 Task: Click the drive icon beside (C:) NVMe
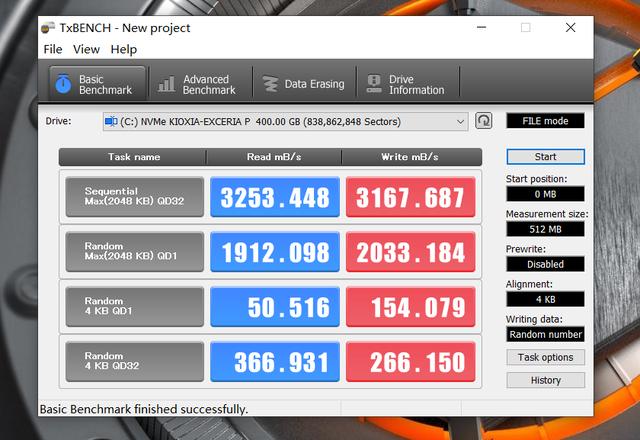tap(111, 122)
